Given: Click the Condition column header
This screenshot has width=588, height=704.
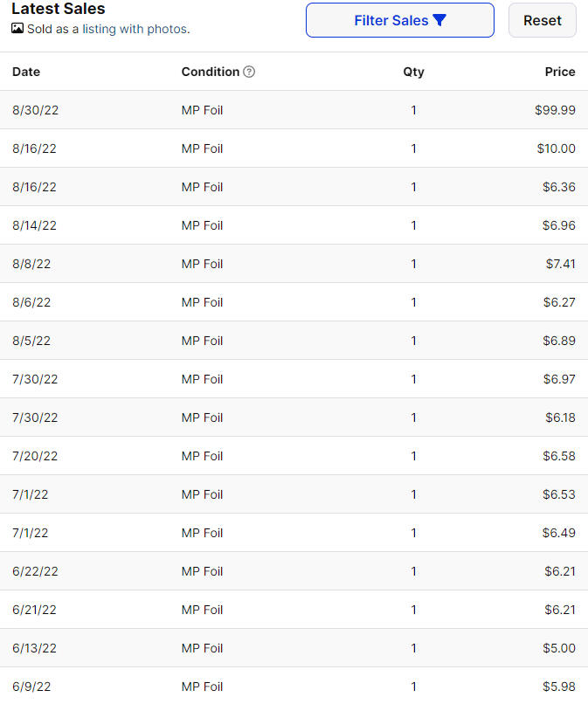Looking at the screenshot, I should 211,72.
